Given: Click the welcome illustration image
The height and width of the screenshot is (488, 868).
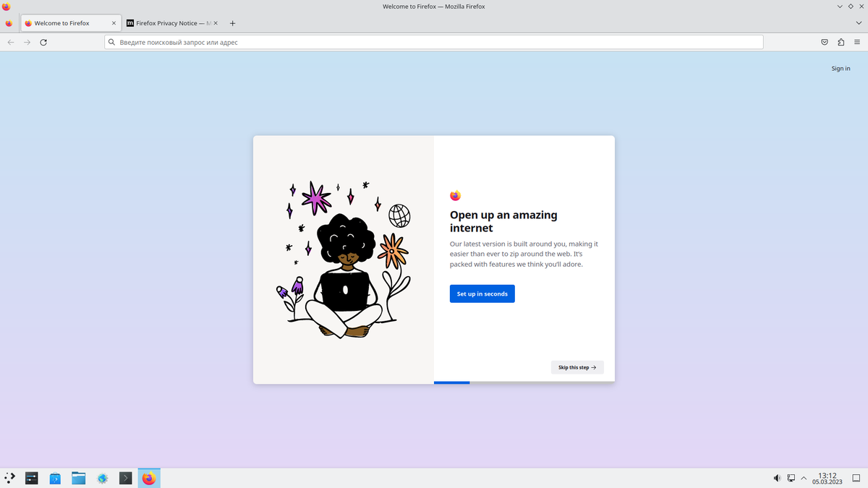Looking at the screenshot, I should point(344,260).
